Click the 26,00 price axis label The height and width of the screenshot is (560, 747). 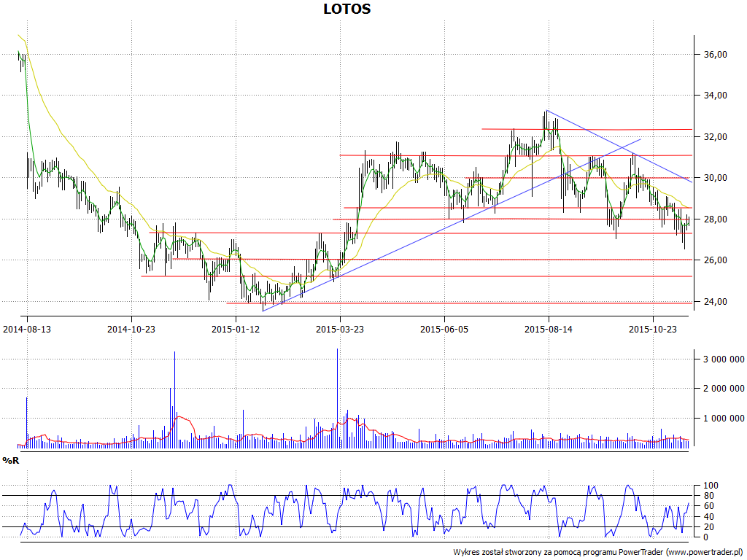coord(716,260)
